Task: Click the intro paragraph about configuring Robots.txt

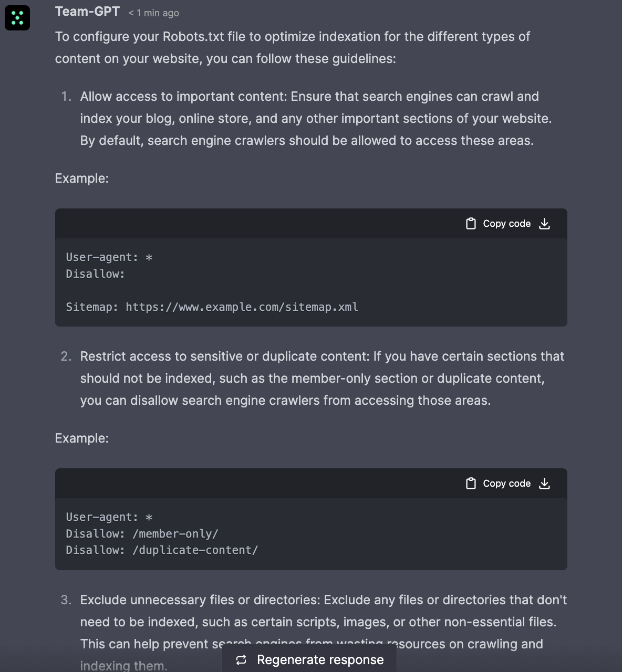Action: (292, 47)
